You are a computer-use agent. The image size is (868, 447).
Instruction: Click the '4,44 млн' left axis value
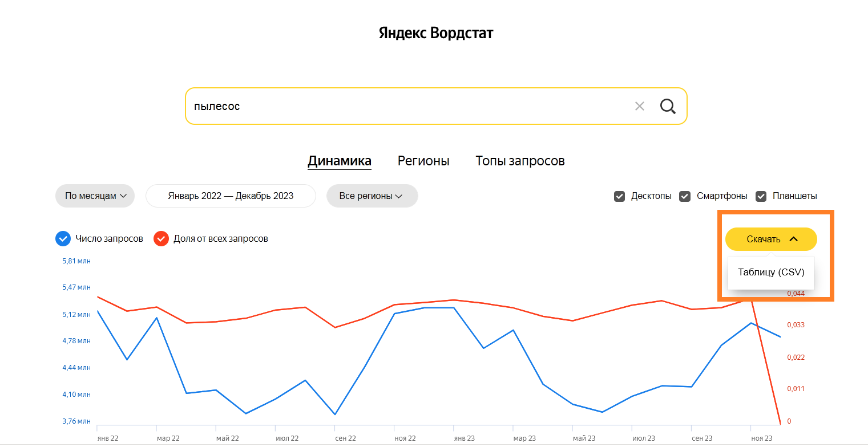click(x=76, y=368)
